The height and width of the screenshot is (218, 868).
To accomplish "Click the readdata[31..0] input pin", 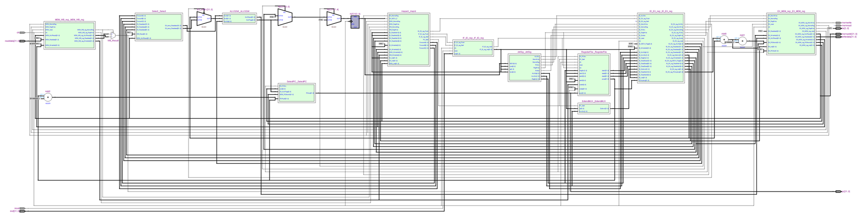I will click(22, 41).
